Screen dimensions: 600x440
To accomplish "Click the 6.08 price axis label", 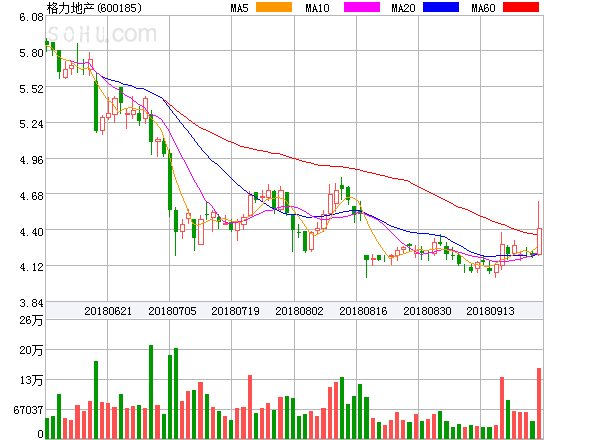I will 31,17.
